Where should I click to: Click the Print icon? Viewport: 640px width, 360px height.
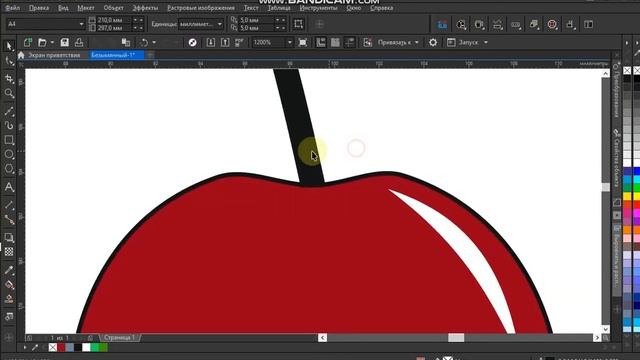(79, 42)
